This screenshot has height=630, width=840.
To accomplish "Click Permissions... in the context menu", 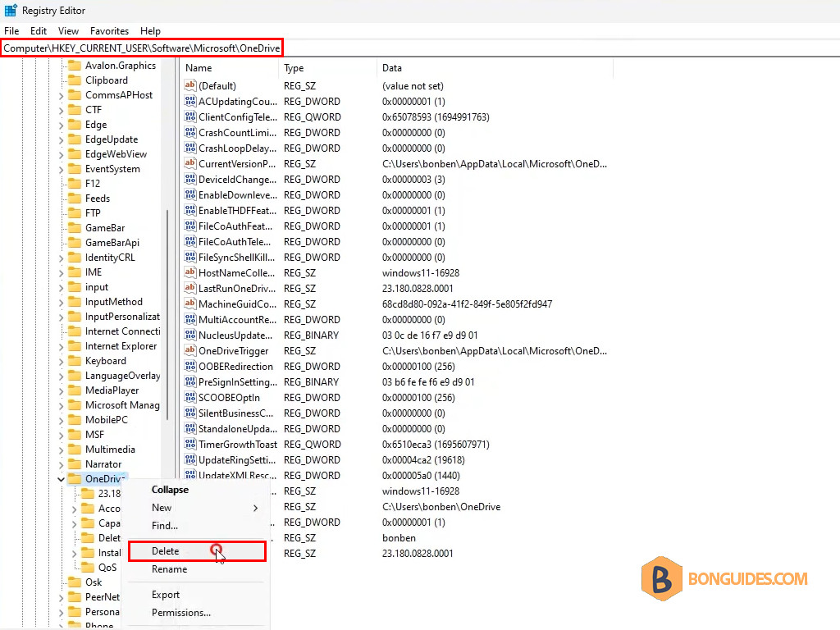I will (x=181, y=613).
